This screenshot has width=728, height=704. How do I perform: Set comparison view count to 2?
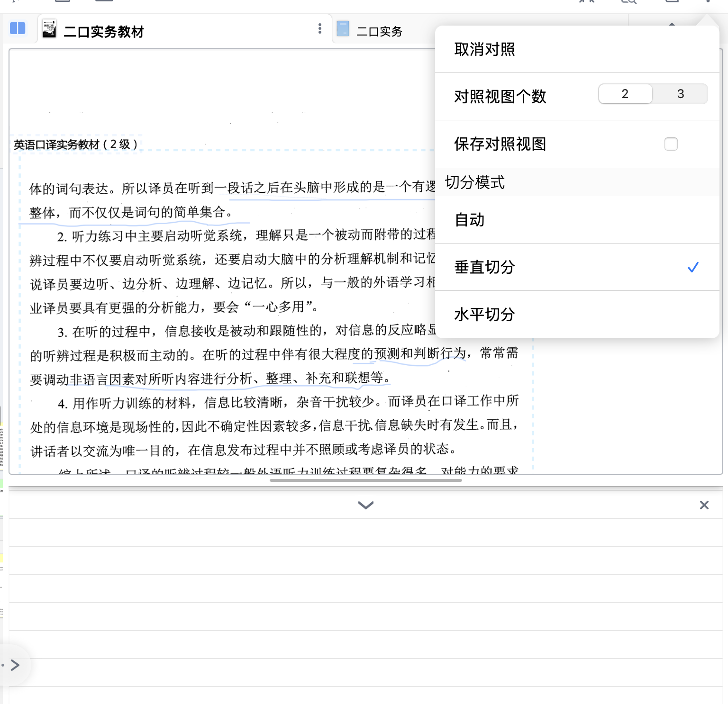tap(625, 94)
